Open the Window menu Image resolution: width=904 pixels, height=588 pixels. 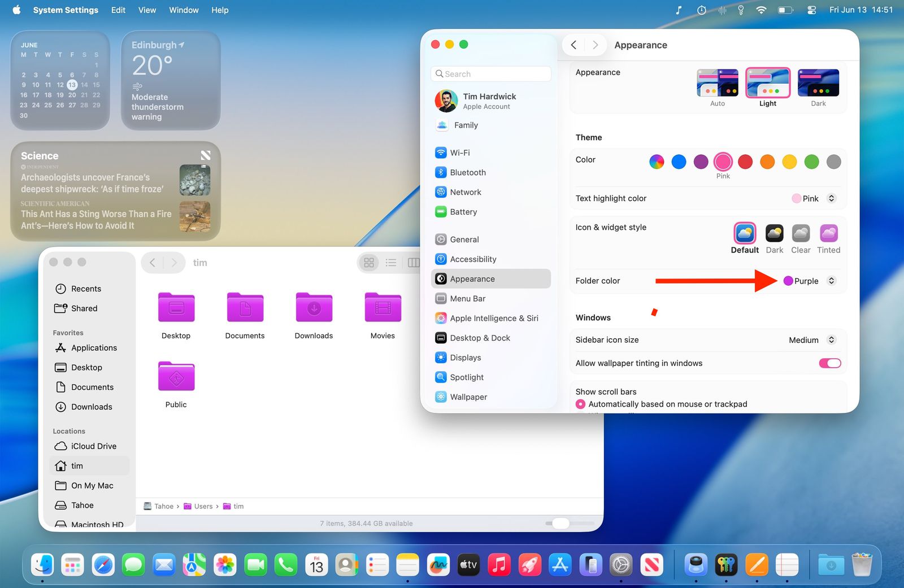point(183,10)
